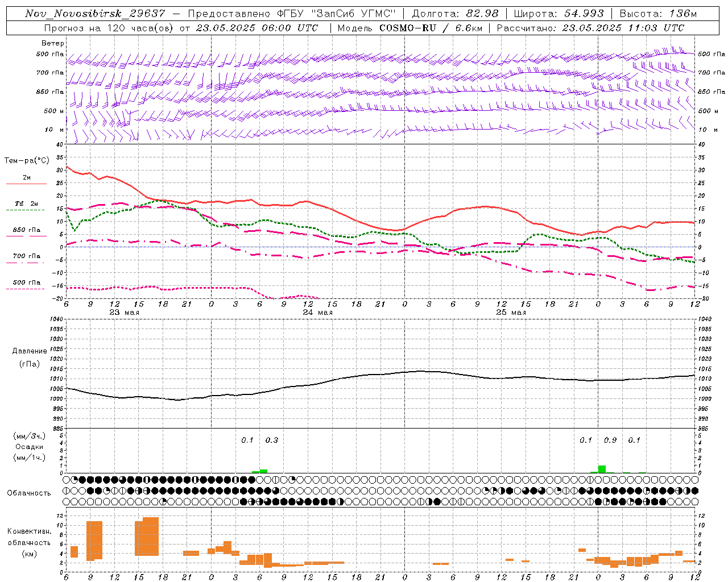
Task: Select the "Высота: 136м" elevation text
Action: (657, 14)
